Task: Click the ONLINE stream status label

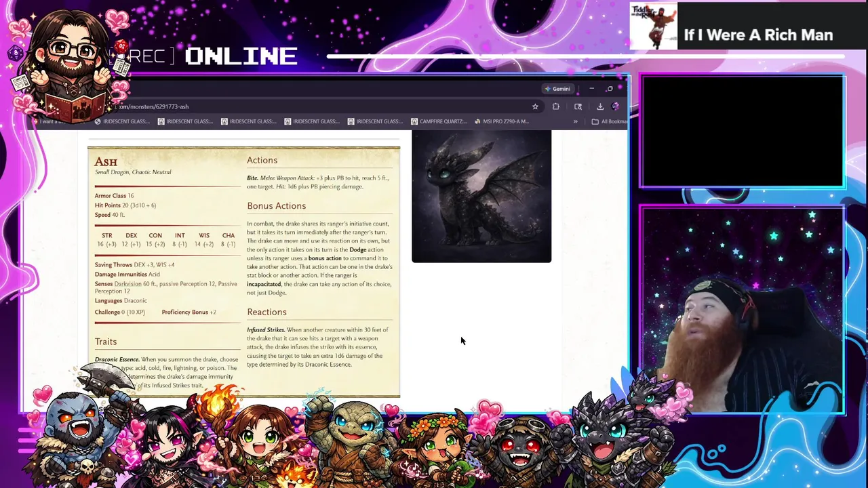Action: coord(241,57)
